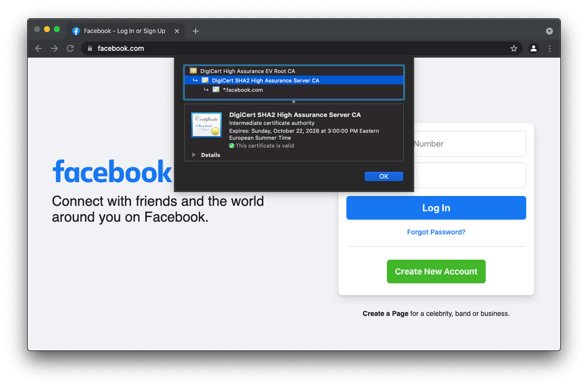Viewport: 588px width, 387px height.
Task: Click the padlock site security icon
Action: 89,48
